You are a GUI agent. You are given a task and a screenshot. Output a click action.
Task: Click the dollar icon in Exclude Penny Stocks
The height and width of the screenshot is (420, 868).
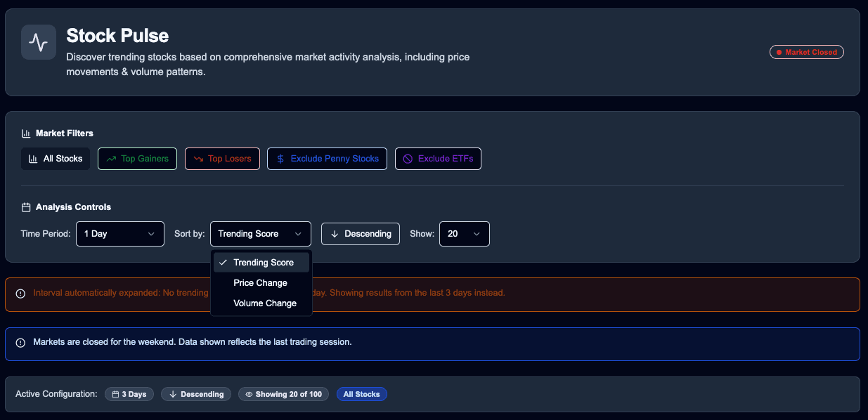click(280, 159)
